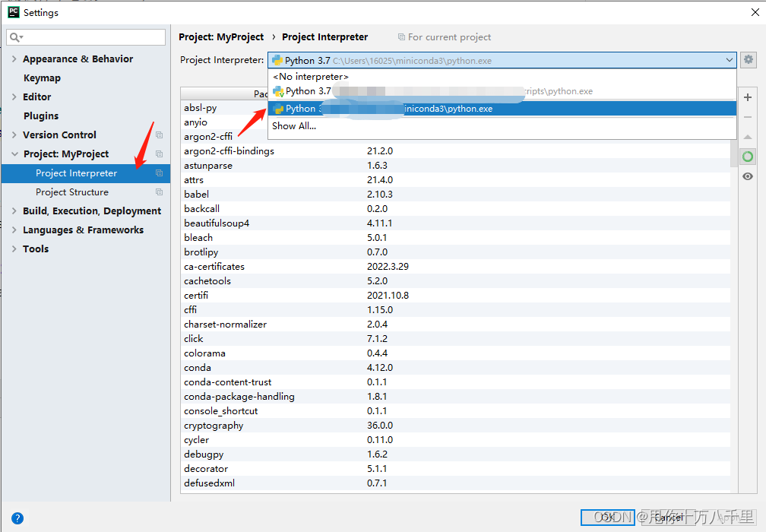The width and height of the screenshot is (766, 532).
Task: Select the cycler package row
Action: tap(455, 440)
